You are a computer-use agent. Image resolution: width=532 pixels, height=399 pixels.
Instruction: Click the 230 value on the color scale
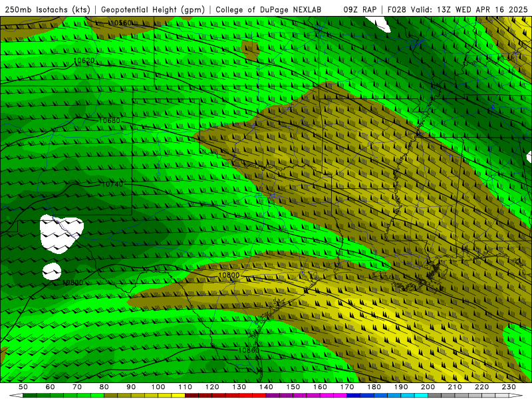(509, 387)
